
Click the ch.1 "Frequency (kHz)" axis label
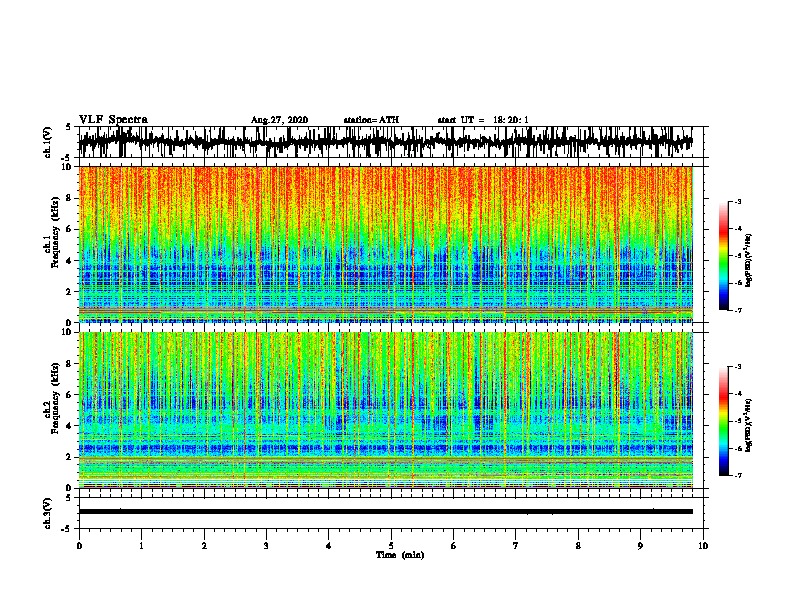[55, 233]
